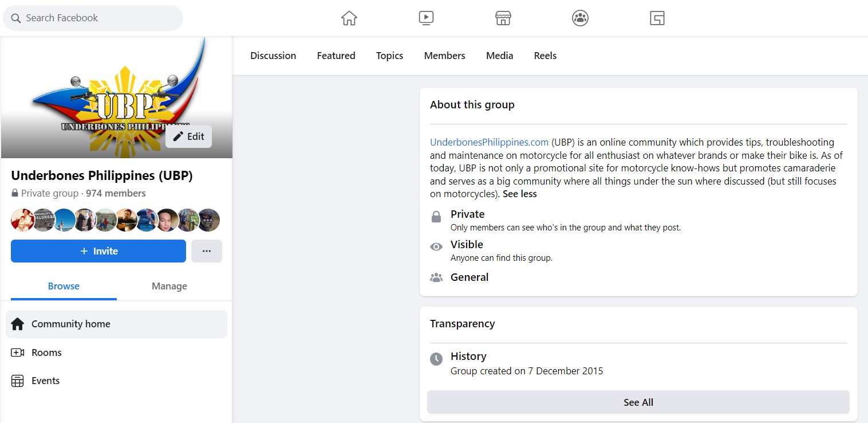Screen dimensions: 868x423
Task: Expand Transparency with See All
Action: 638,402
